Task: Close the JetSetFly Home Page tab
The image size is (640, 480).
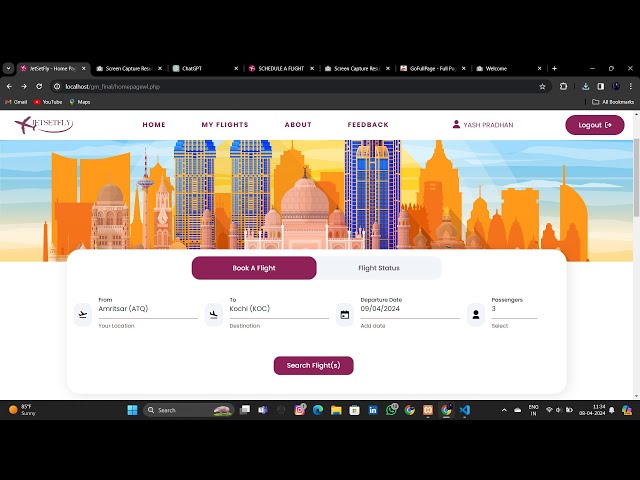Action: click(x=84, y=69)
